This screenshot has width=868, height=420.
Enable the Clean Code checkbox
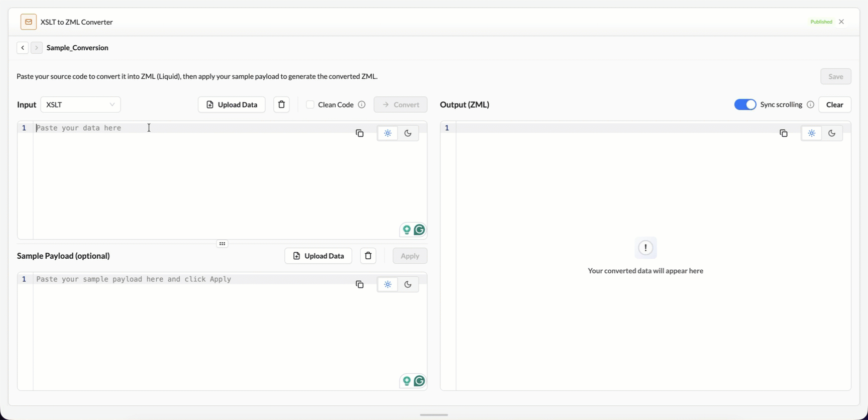coord(310,104)
